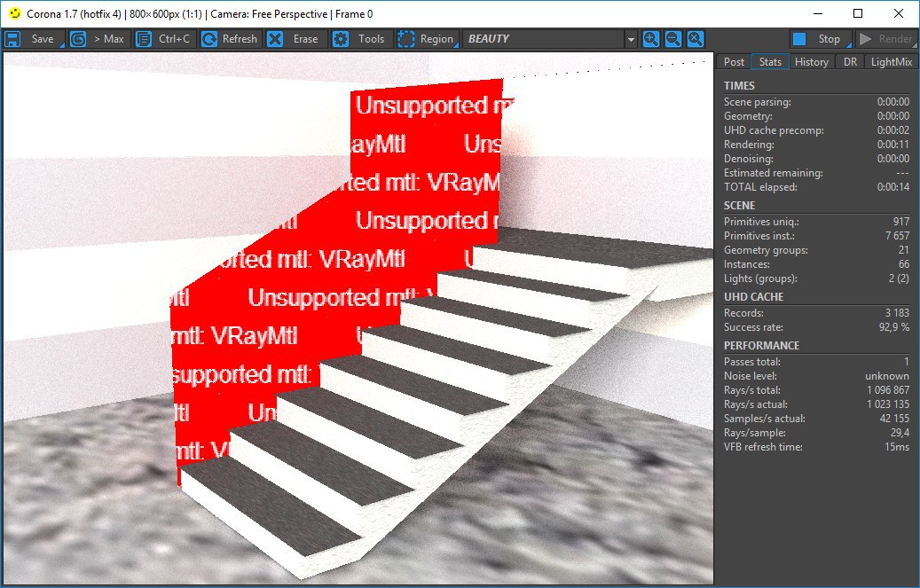920x588 pixels.
Task: Click the Region button label
Action: pos(436,39)
